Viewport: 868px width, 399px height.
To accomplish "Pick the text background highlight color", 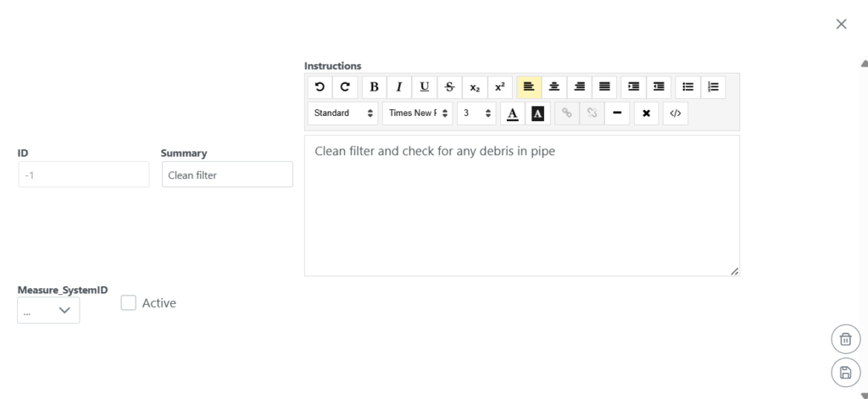I will tap(537, 113).
